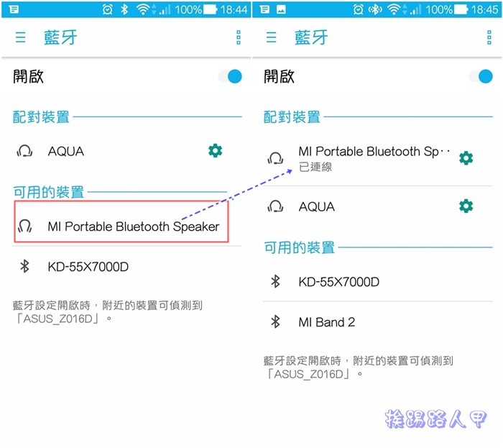Screen dimensions: 503x448
Task: Click Bluetooth icon beside KD-55X7000D in left screen
Action: click(x=24, y=266)
